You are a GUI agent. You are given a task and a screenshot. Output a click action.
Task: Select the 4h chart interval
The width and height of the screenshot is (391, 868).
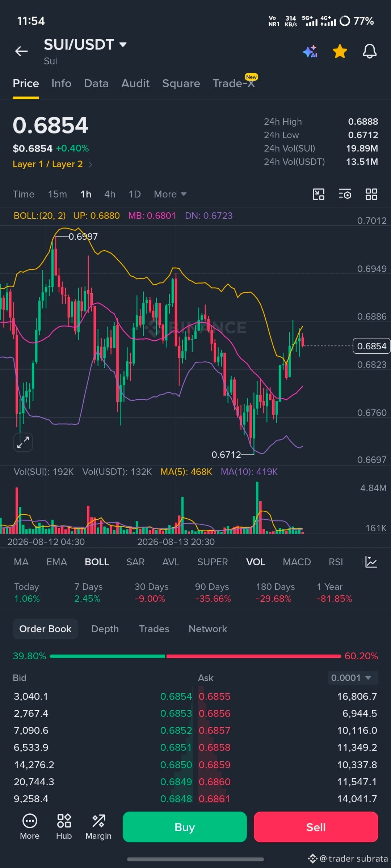(110, 194)
